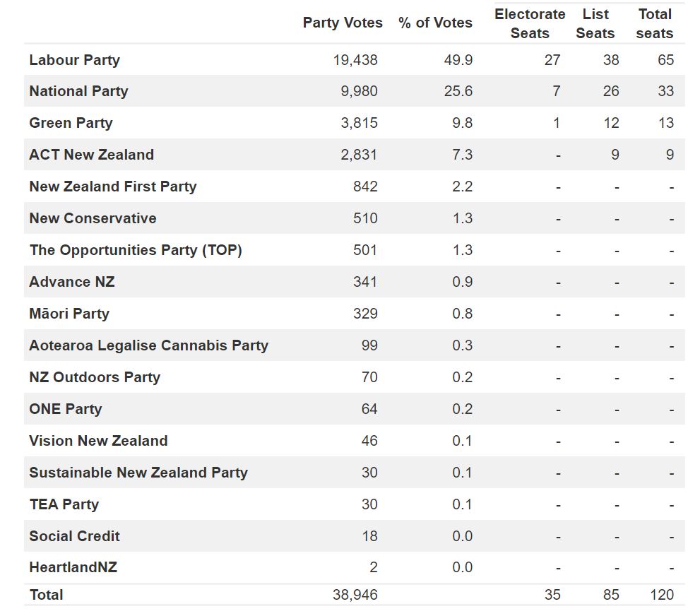The width and height of the screenshot is (688, 616).
Task: Select the Total row label
Action: pos(46,595)
